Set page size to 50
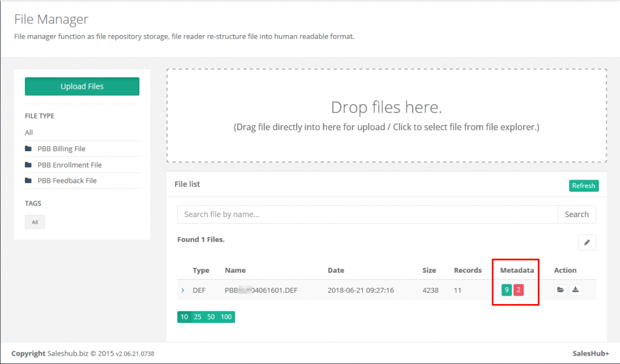The width and height of the screenshot is (620, 364). (211, 317)
